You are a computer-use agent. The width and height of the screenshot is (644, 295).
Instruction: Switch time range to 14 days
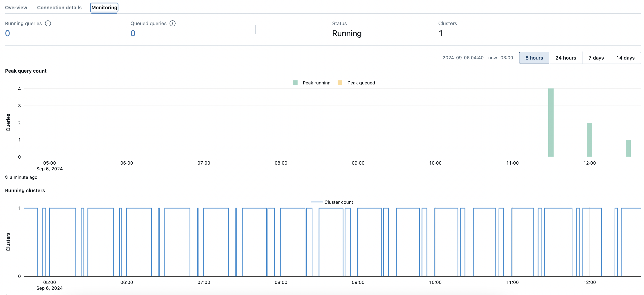625,58
